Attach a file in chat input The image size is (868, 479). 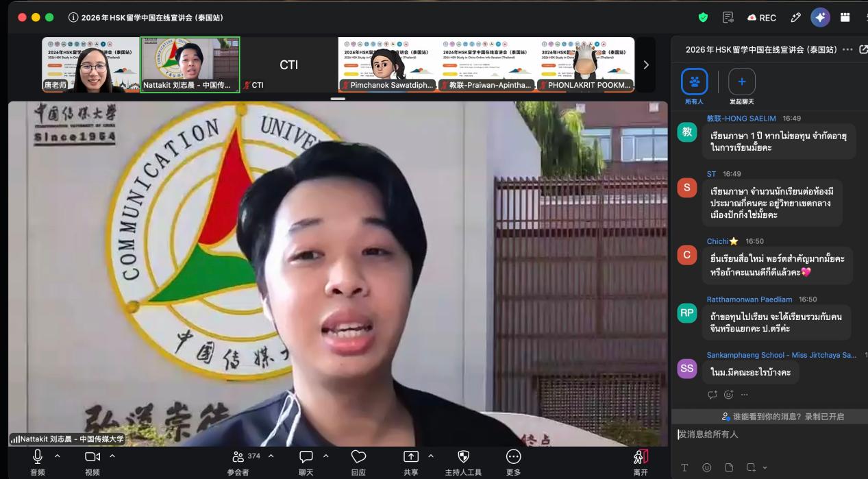tap(729, 467)
